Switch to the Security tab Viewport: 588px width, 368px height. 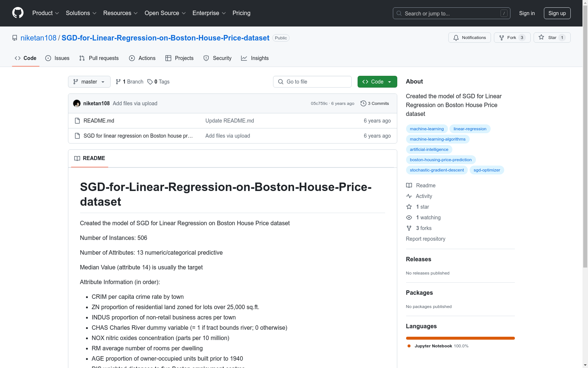218,58
